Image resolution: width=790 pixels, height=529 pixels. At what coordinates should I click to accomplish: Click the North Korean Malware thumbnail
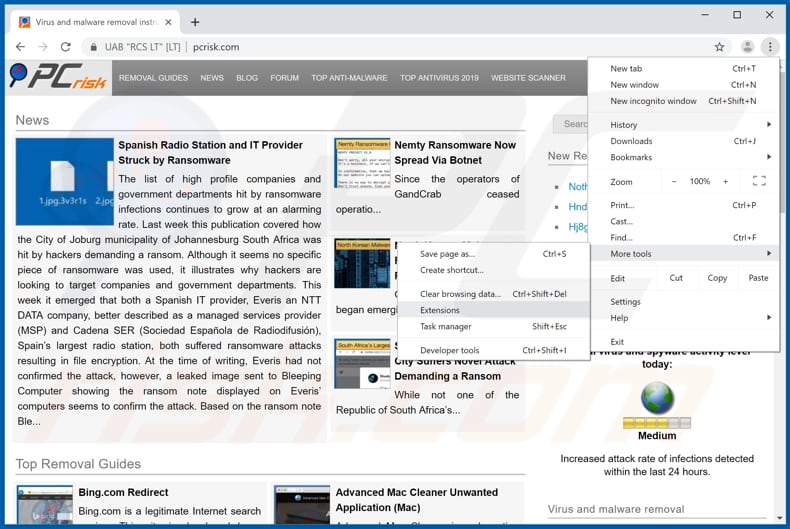(362, 263)
